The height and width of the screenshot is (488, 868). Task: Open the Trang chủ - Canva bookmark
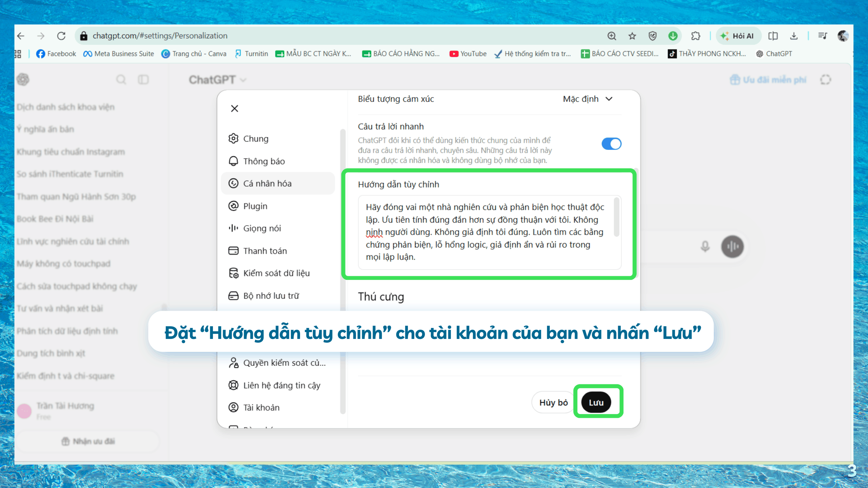pos(194,54)
